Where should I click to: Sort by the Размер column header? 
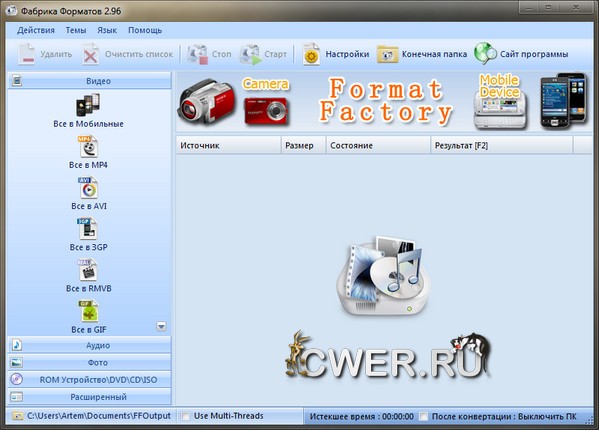[x=303, y=145]
